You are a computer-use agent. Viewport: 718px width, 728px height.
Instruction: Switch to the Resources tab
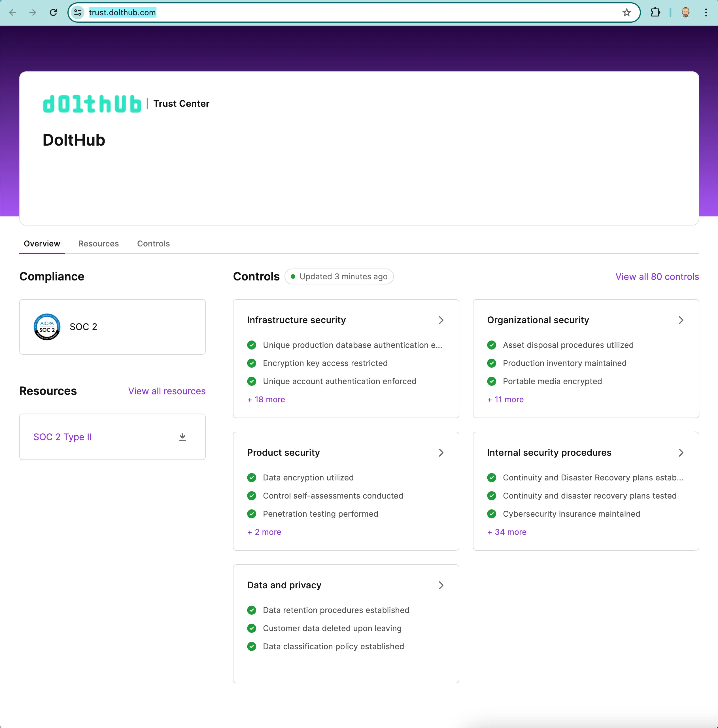click(98, 243)
